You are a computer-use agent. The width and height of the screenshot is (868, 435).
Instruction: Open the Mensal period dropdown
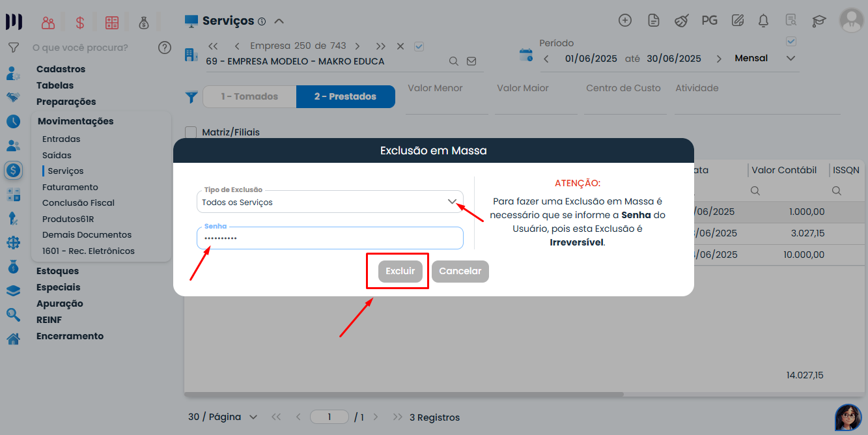tap(790, 58)
